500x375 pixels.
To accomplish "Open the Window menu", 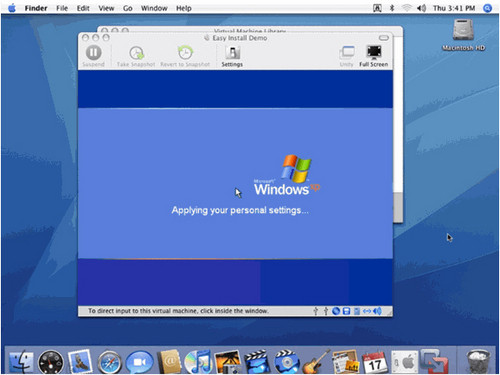I will click(x=154, y=8).
